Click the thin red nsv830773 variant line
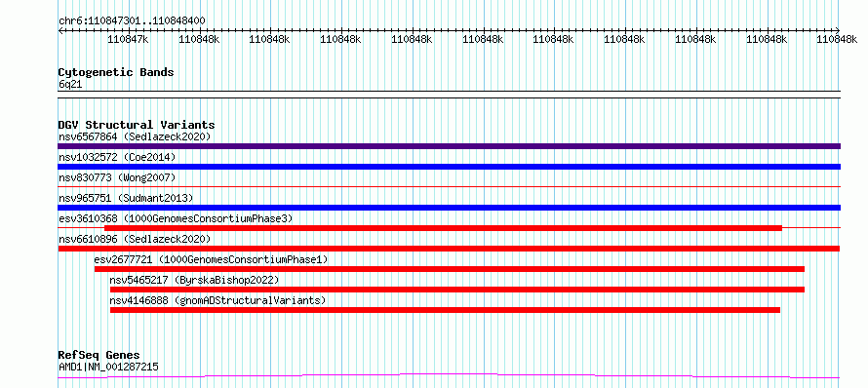The image size is (868, 388). click(449, 187)
